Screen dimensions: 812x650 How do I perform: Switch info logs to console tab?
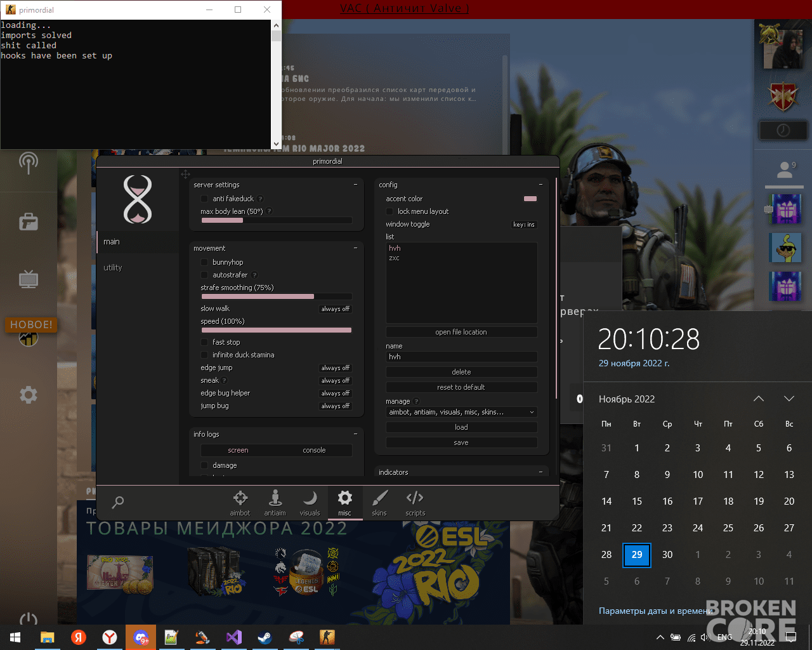[314, 450]
